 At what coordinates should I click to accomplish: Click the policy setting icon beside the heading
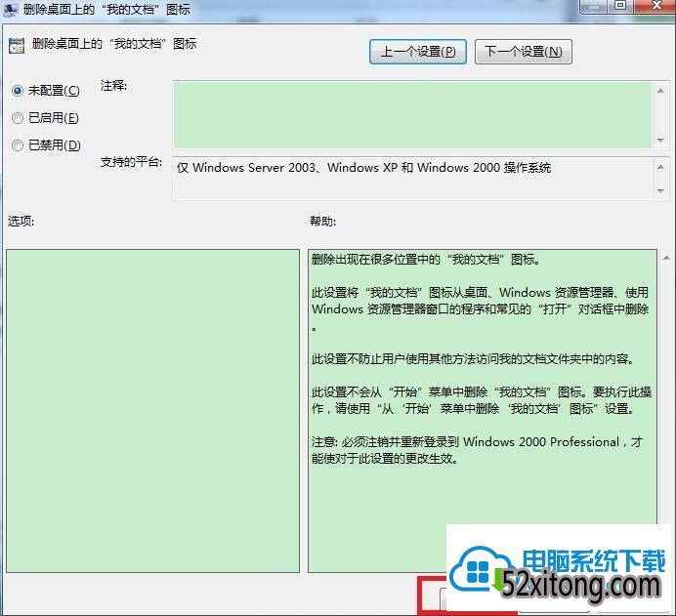17,45
